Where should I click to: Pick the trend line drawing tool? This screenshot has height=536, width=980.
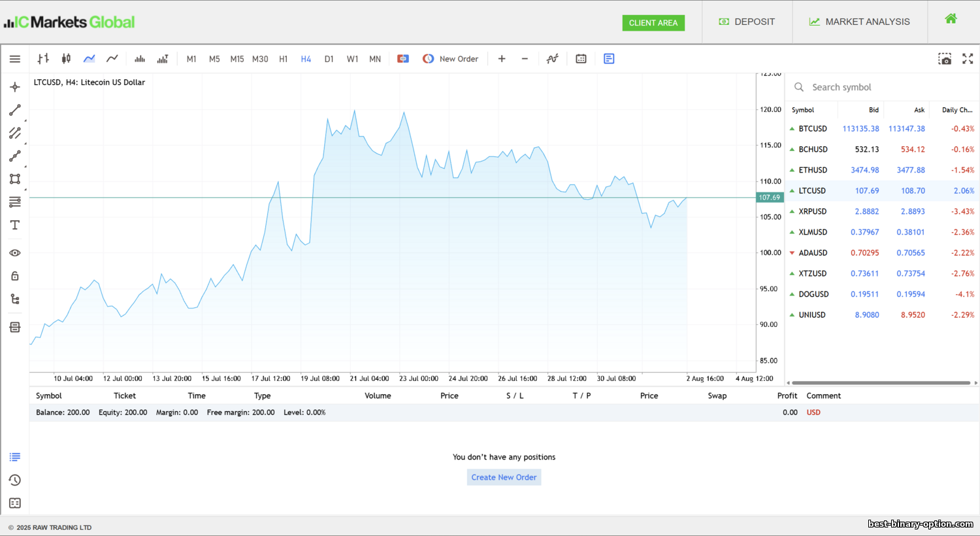15,110
